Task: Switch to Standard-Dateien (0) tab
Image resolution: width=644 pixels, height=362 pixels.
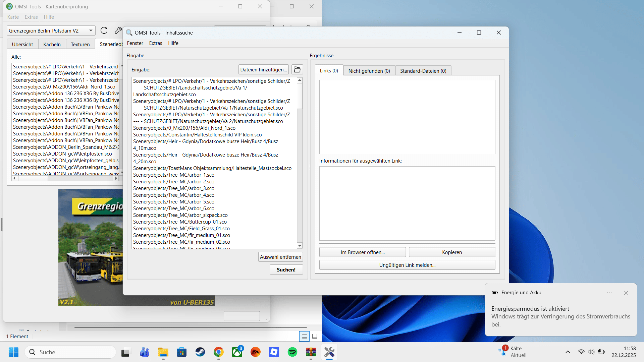Action: (423, 71)
